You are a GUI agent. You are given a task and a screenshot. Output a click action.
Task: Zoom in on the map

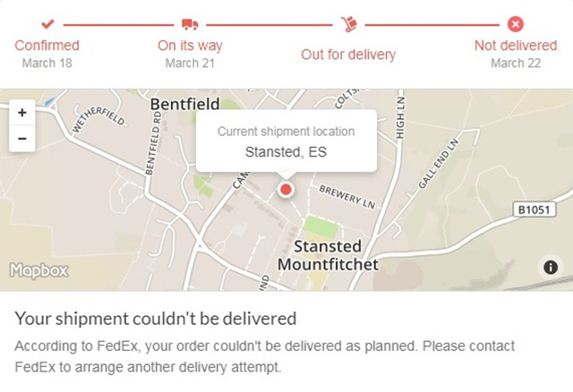pos(21,113)
